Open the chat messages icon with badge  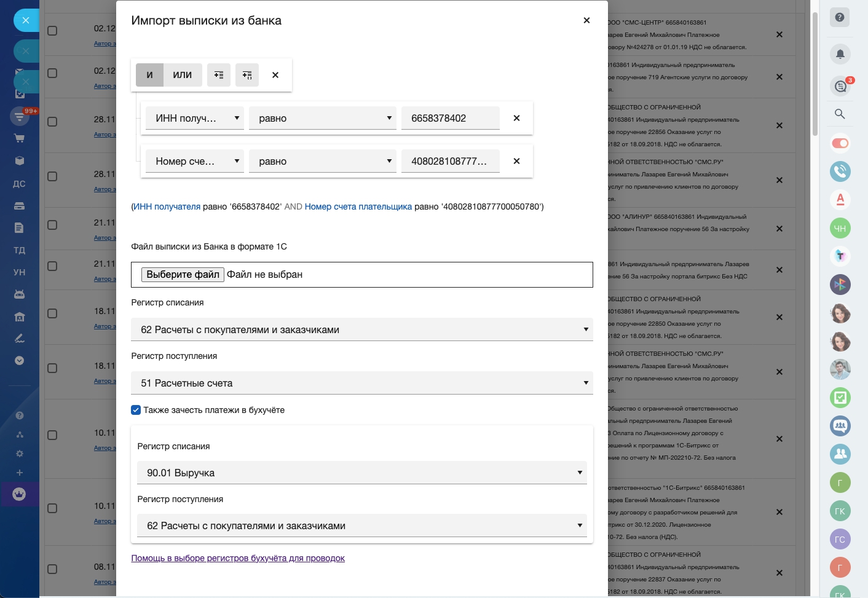pyautogui.click(x=840, y=86)
